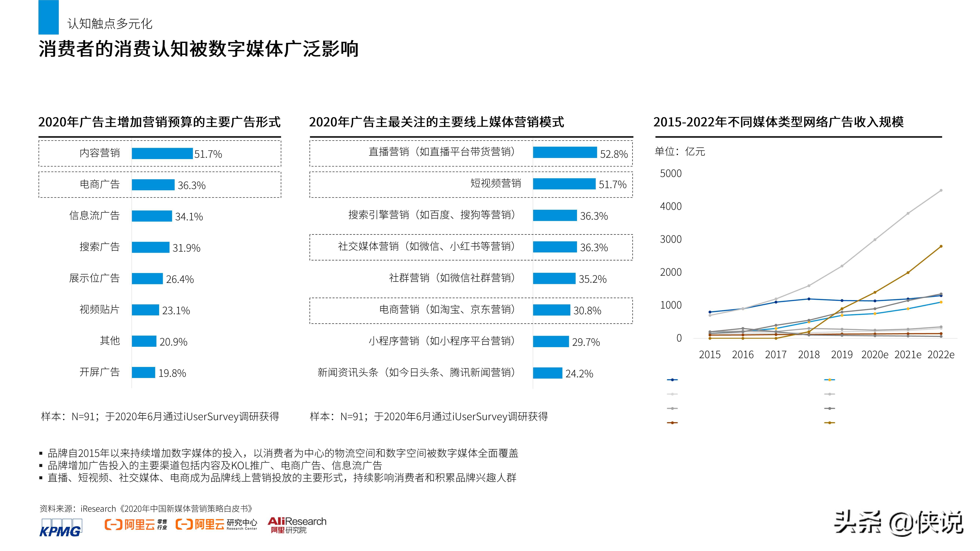This screenshot has height=551, width=980.
Task: Click the 视频贴片 row label
Action: pos(100,309)
